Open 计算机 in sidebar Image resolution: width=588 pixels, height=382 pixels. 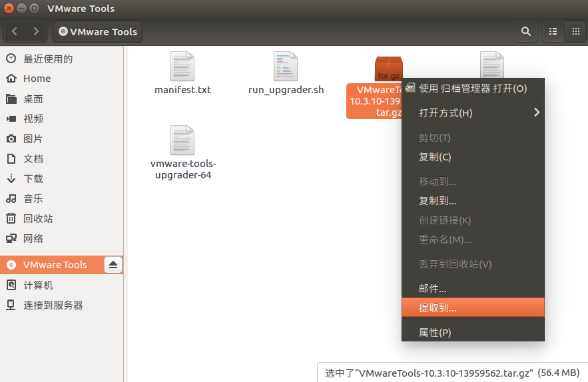coord(62,286)
